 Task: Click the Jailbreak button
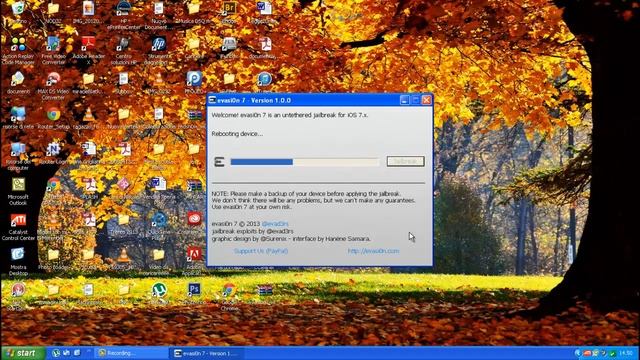pos(406,161)
